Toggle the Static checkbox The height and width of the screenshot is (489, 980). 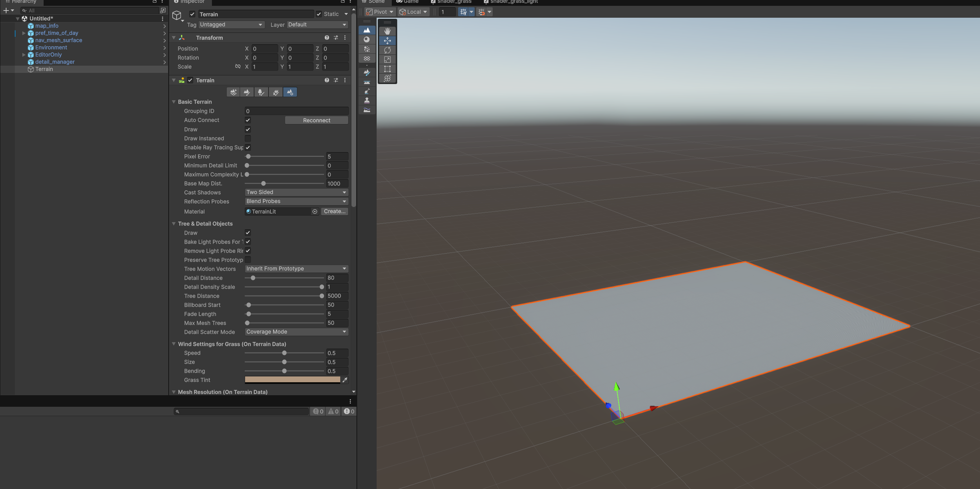click(x=319, y=14)
